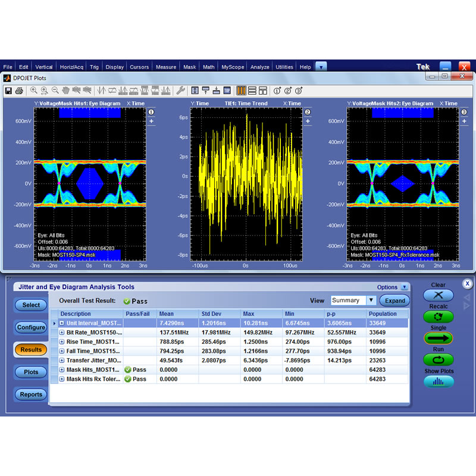Click the green Run button
Screen dimensions: 476x476
439,360
